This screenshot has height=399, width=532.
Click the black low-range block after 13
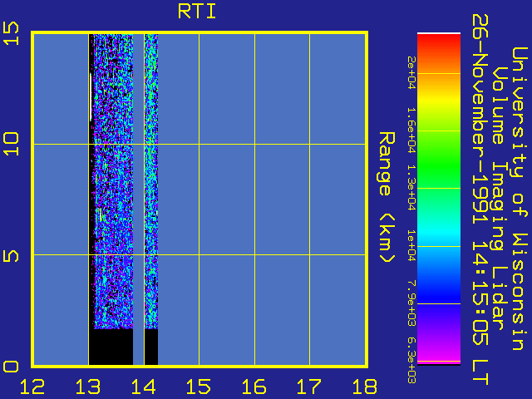111,347
